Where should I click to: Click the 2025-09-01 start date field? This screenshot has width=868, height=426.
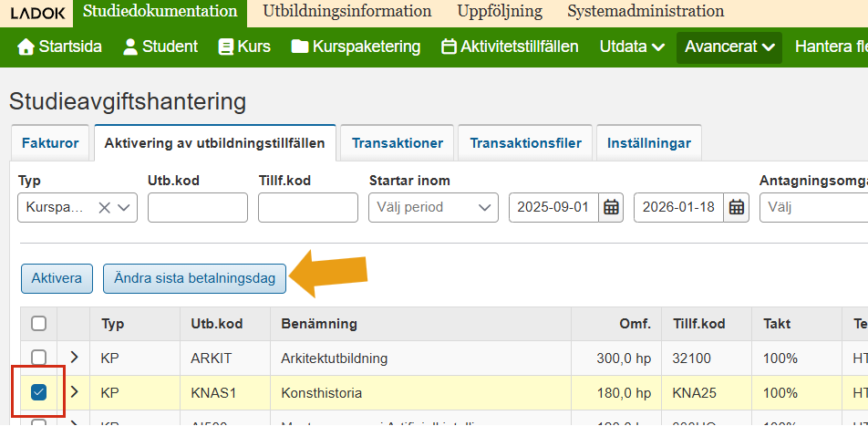pyautogui.click(x=553, y=208)
